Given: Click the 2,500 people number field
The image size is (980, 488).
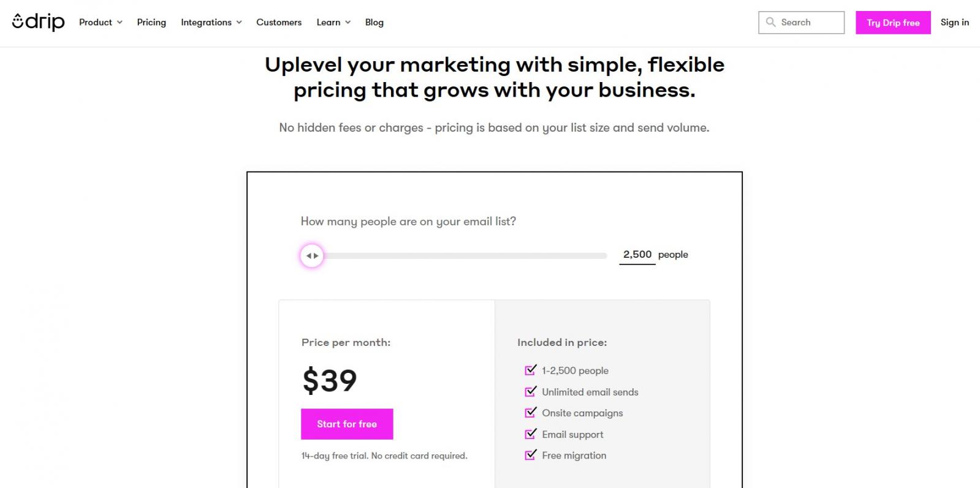Looking at the screenshot, I should (637, 255).
